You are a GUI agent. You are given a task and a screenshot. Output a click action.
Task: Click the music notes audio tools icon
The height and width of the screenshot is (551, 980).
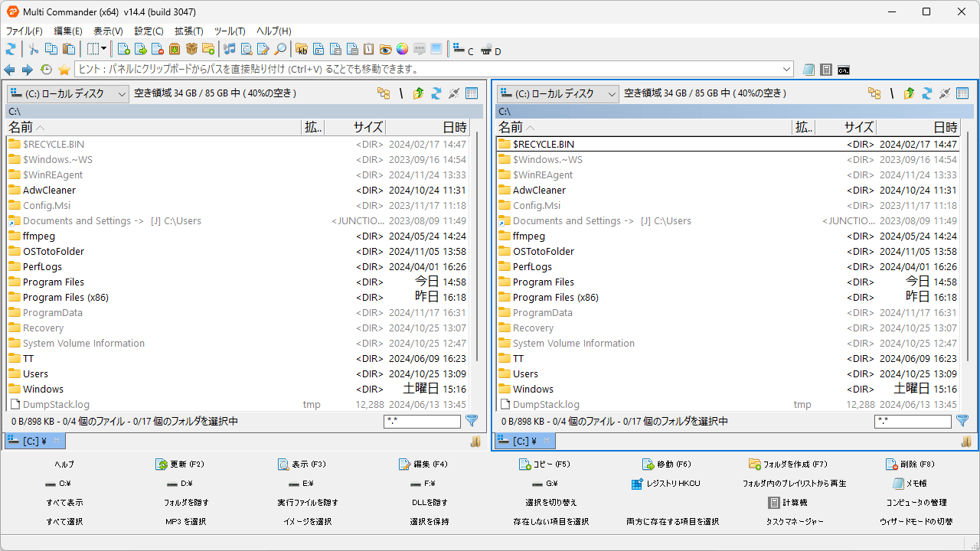(230, 49)
